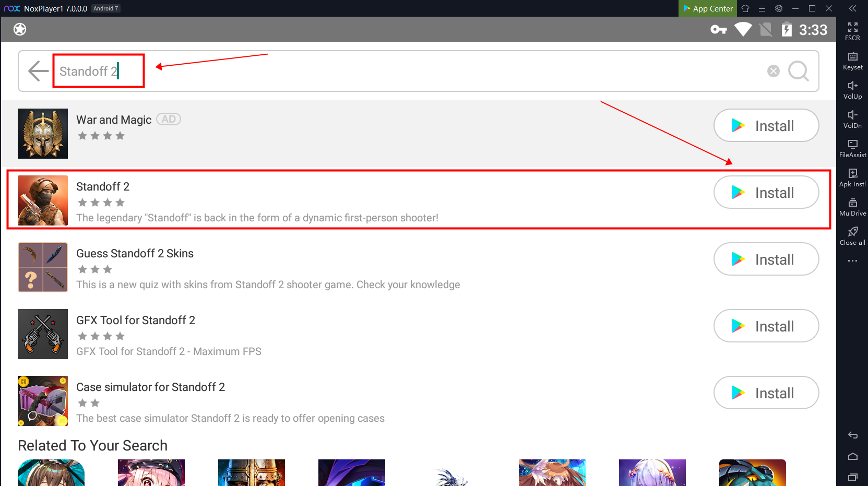Open the Apk Install tool

[852, 177]
